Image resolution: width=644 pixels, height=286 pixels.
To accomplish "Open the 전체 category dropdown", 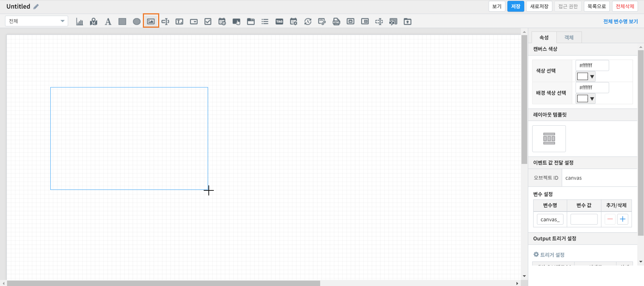I will pos(37,21).
